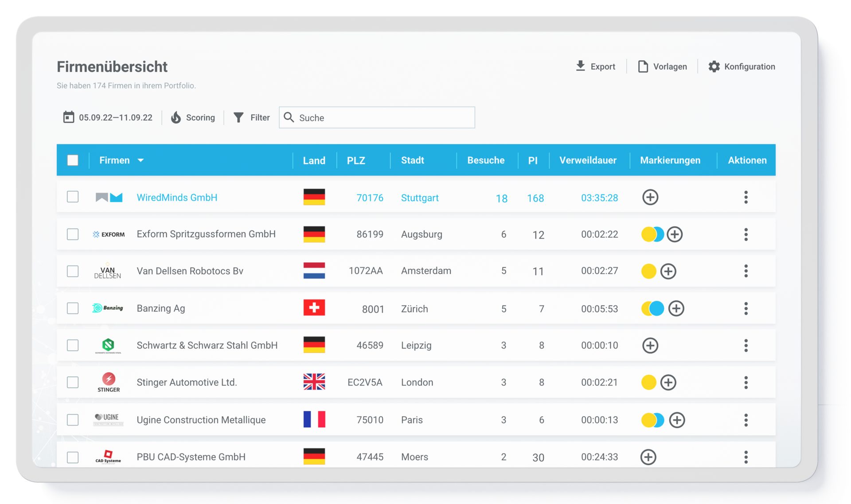Open actions dropdown for PBU CAD-Systeme GmbH
Image resolution: width=851 pixels, height=504 pixels.
click(x=746, y=457)
